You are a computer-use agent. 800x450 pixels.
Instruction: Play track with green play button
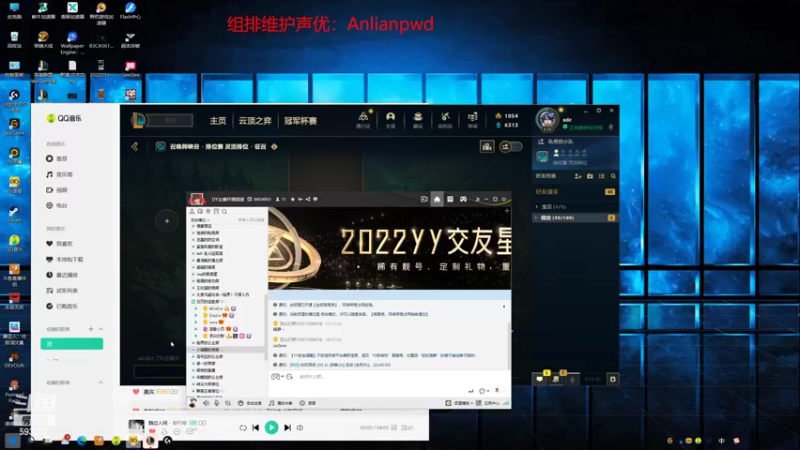click(x=271, y=428)
